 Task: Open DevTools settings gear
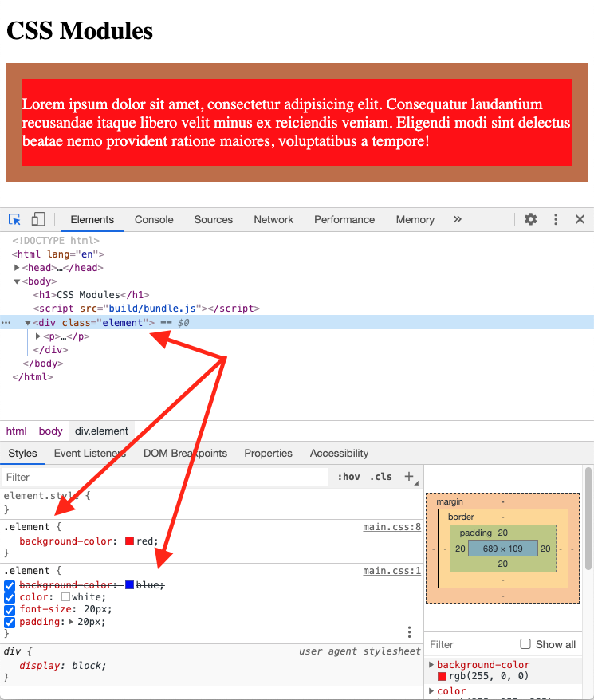click(530, 219)
